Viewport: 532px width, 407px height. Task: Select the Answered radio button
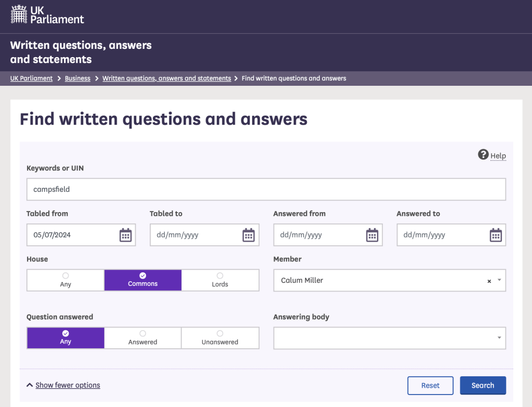(142, 338)
